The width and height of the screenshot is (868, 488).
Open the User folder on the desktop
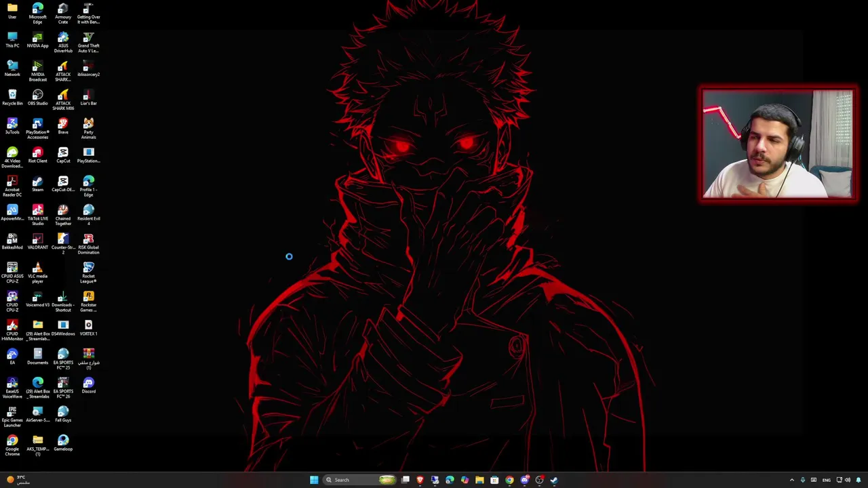pos(12,12)
